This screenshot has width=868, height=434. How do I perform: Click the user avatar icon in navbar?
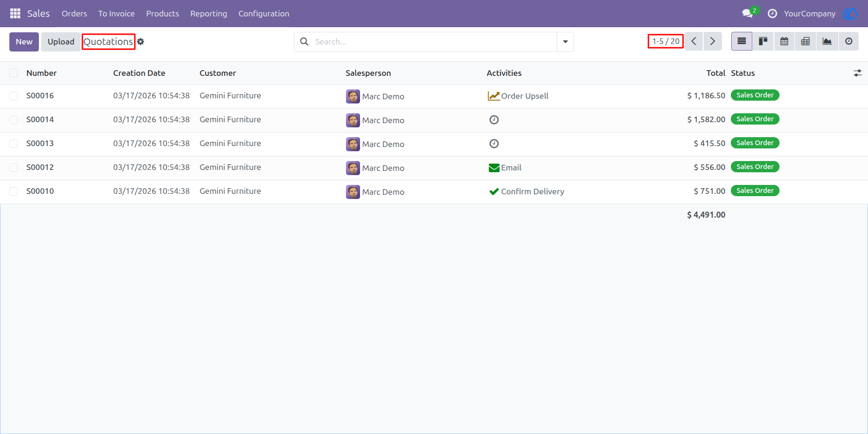click(850, 14)
